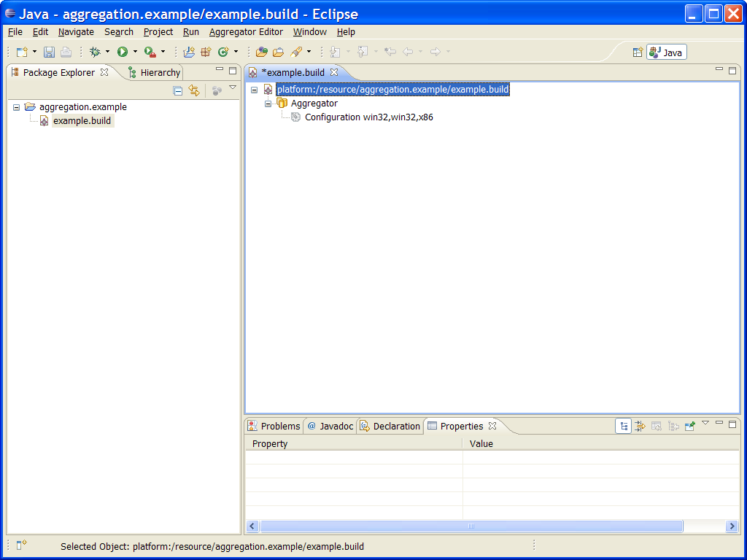Open the Properties view menu triangle
This screenshot has height=560, width=747.
point(705,423)
